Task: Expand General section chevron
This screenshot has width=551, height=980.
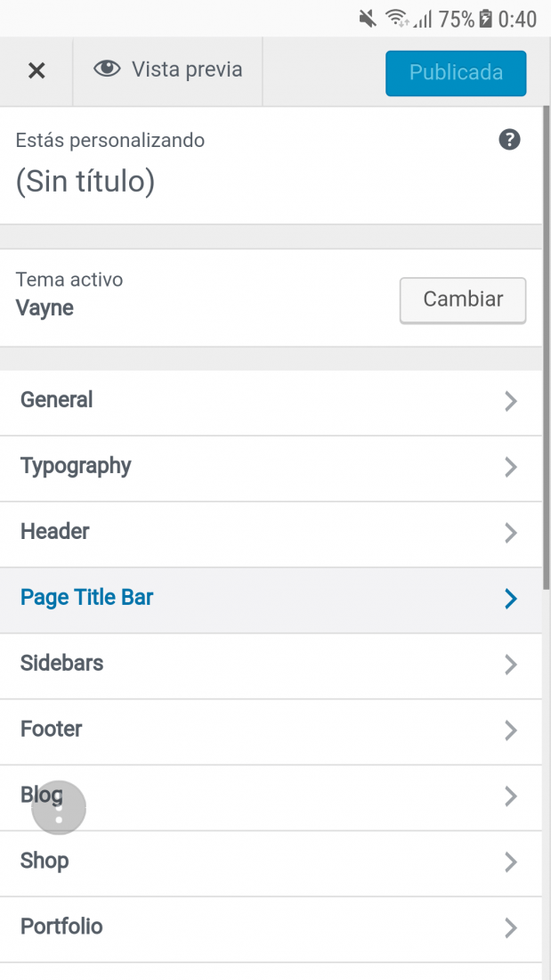Action: pyautogui.click(x=511, y=401)
